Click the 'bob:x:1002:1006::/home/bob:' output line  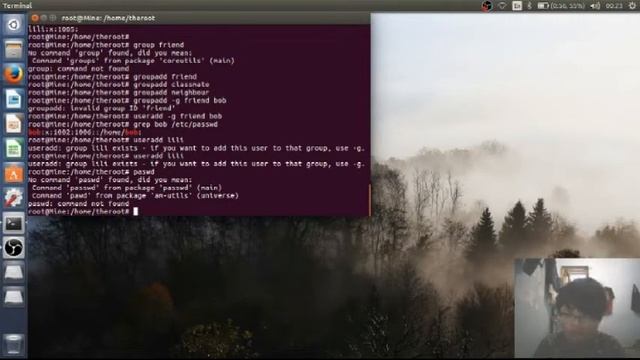coord(85,132)
